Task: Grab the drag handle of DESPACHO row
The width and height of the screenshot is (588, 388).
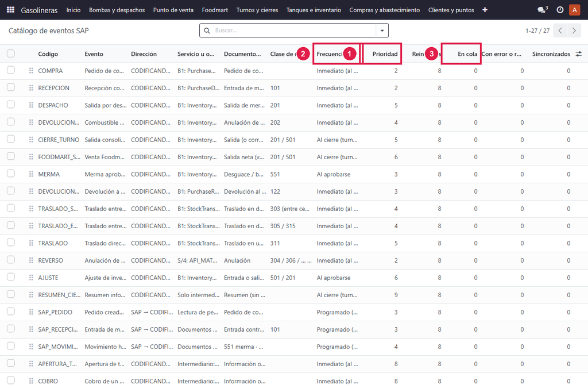Action: pyautogui.click(x=31, y=105)
